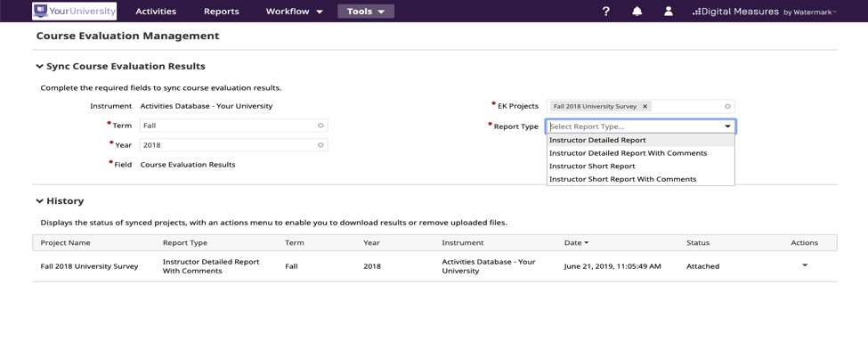The image size is (868, 342).
Task: Select Instructor Short Report option
Action: coord(640,166)
